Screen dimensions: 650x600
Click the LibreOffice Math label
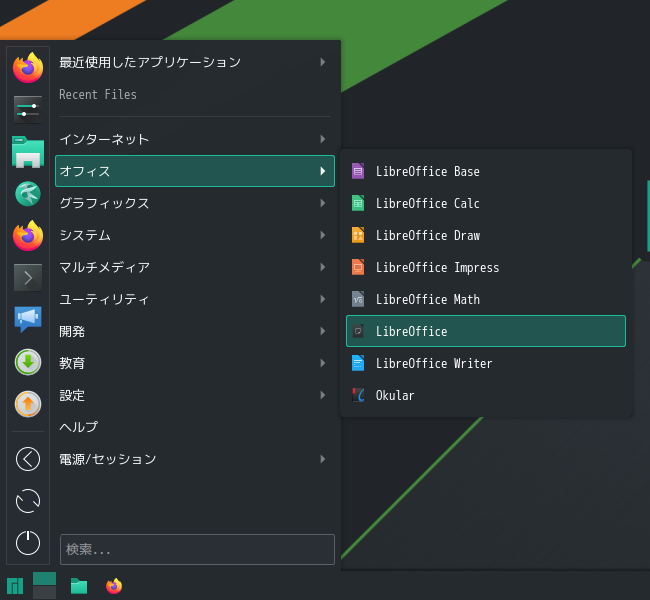(428, 299)
